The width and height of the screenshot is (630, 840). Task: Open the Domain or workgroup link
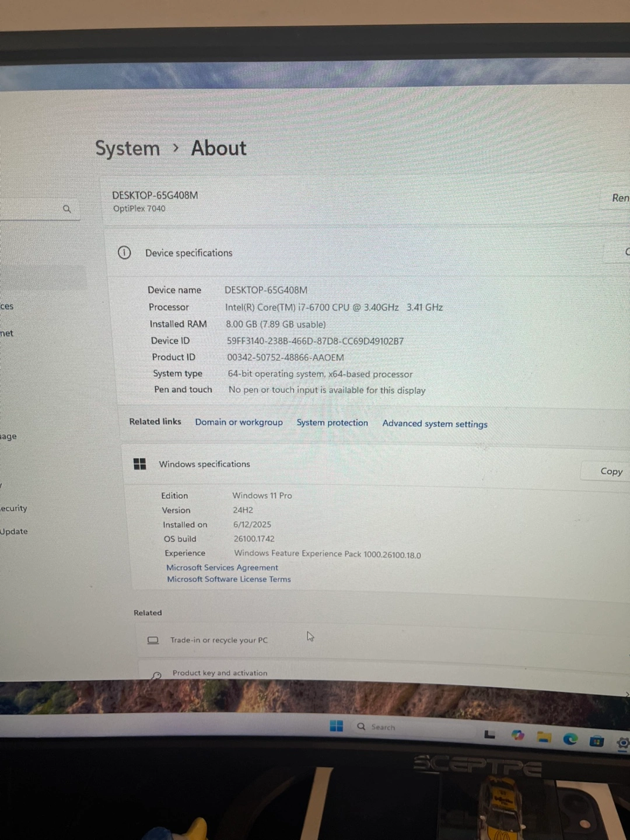click(x=239, y=422)
